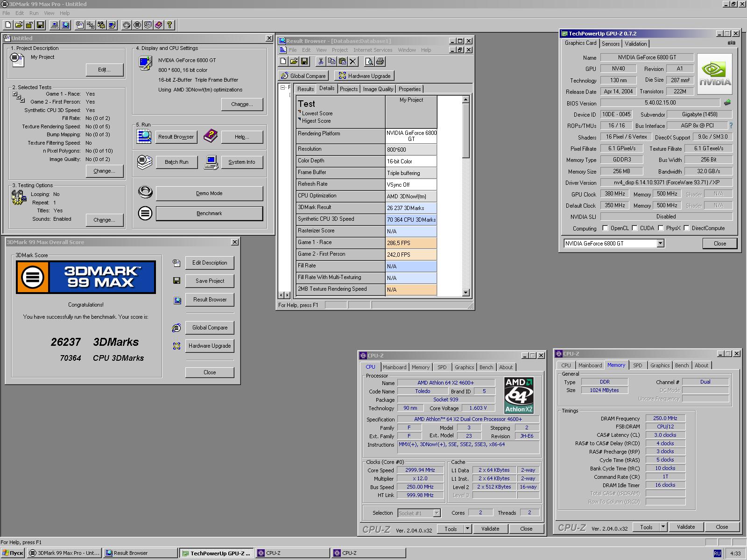
Task: Click GPU-Z screenshot camera icon
Action: [731, 43]
